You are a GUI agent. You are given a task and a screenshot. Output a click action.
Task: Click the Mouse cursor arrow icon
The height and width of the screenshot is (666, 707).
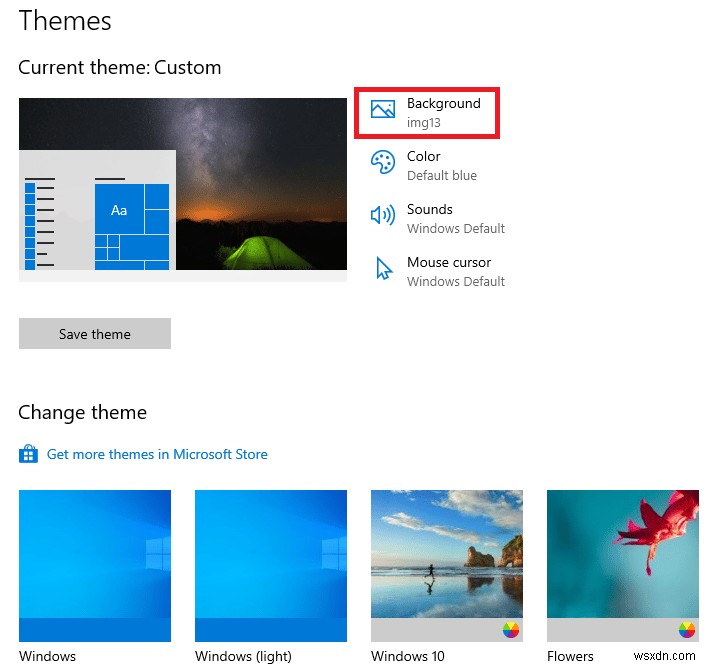pyautogui.click(x=384, y=269)
